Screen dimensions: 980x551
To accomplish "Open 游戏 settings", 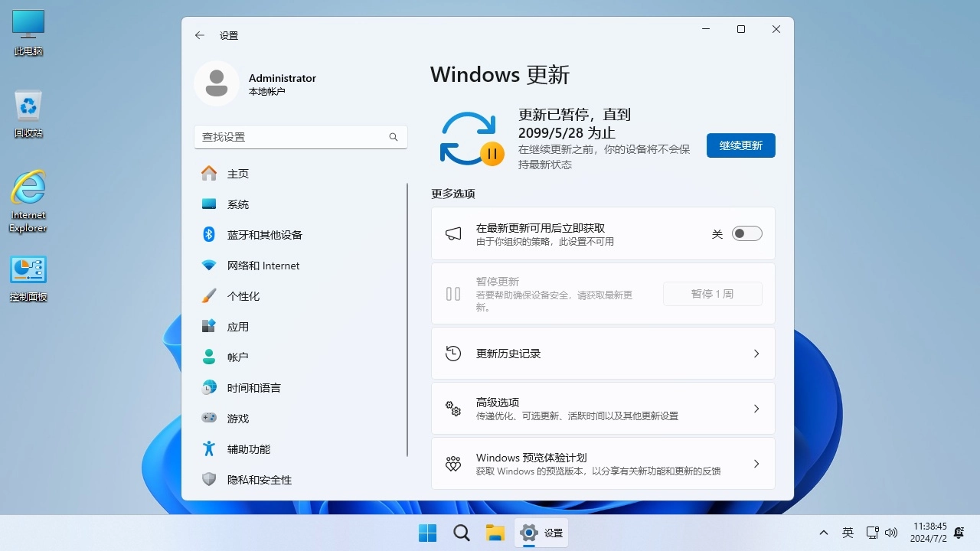I will tap(238, 418).
